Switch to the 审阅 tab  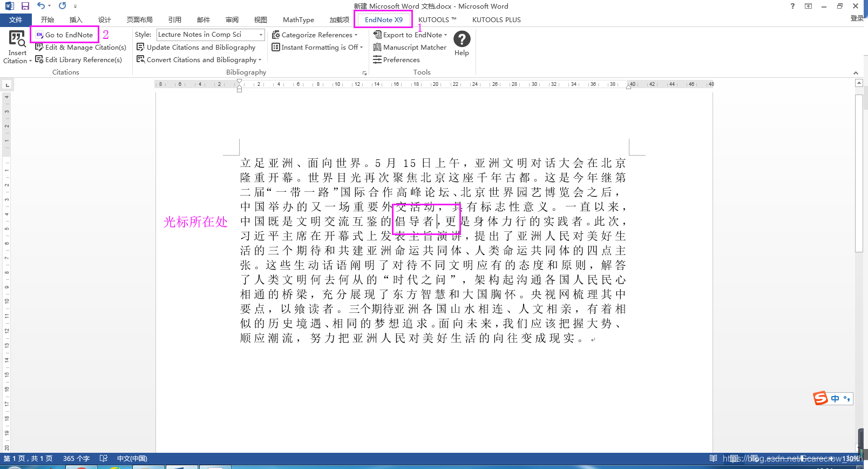click(232, 20)
